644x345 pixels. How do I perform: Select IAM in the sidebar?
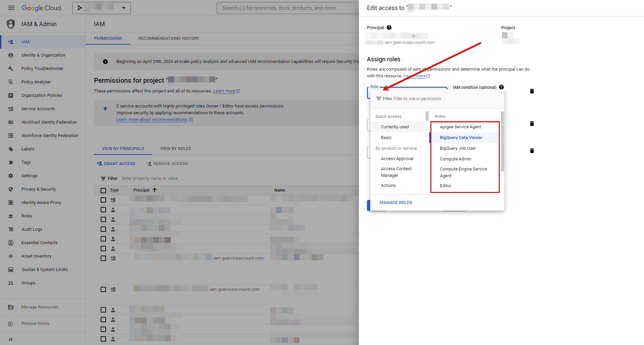point(43,42)
